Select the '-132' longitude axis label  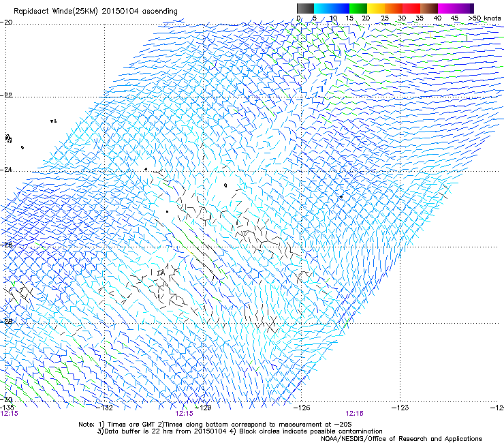click(105, 408)
